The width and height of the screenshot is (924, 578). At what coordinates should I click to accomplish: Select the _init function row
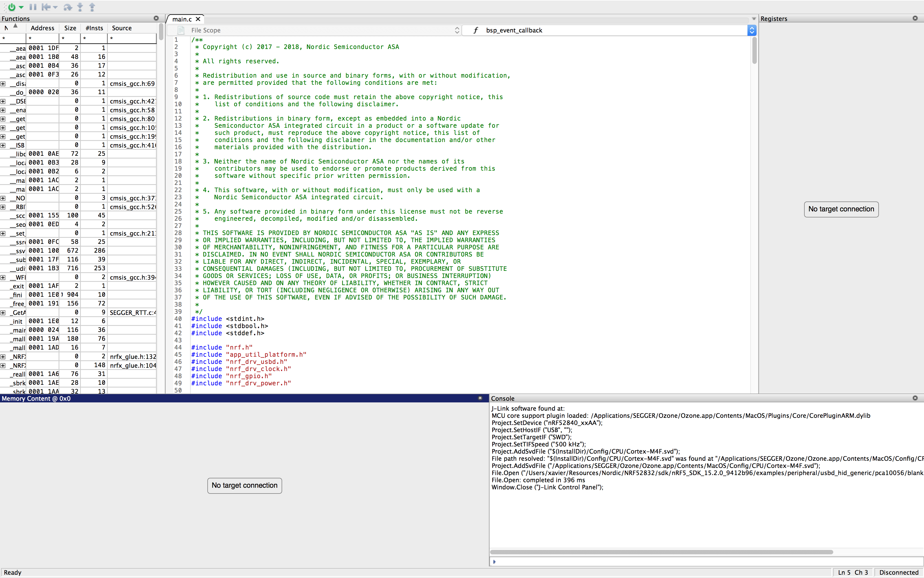tap(78, 321)
